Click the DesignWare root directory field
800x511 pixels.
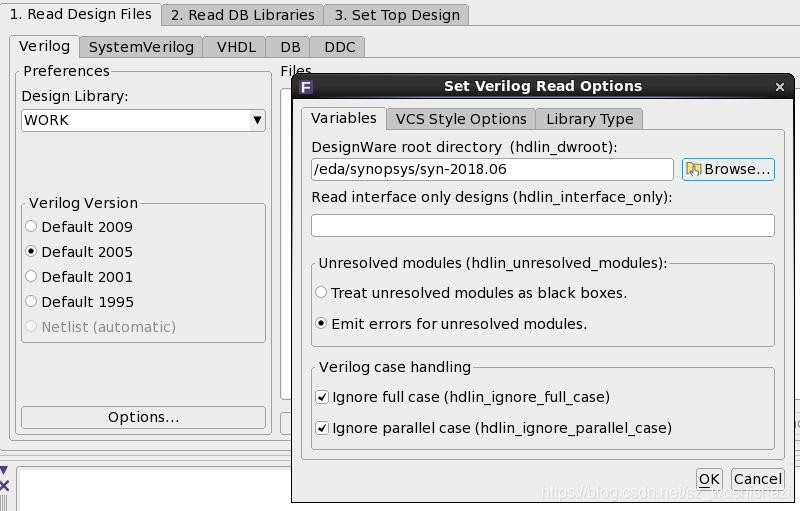pyautogui.click(x=492, y=169)
